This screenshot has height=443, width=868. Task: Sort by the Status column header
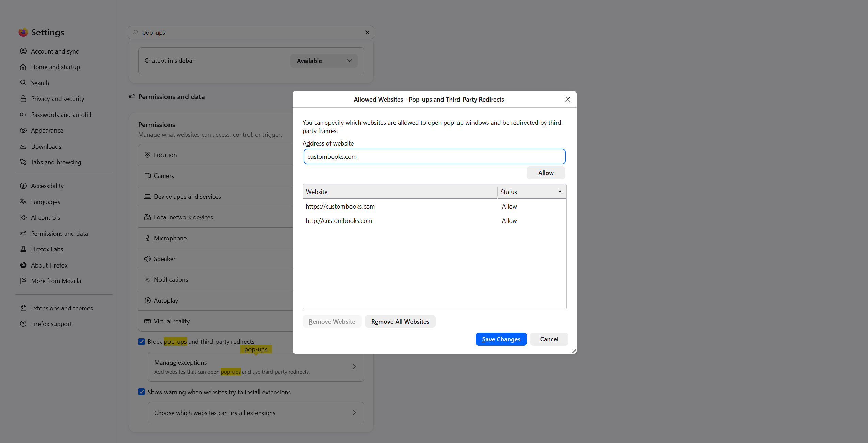click(x=532, y=192)
